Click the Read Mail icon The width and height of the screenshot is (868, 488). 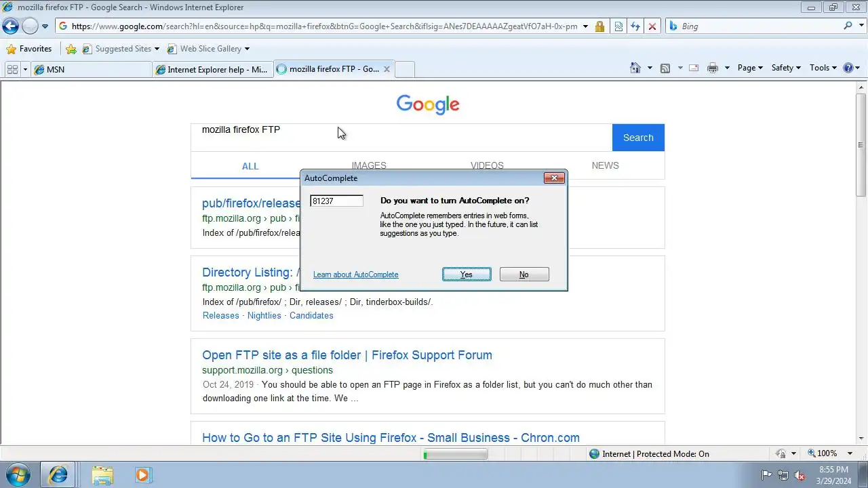coord(694,68)
